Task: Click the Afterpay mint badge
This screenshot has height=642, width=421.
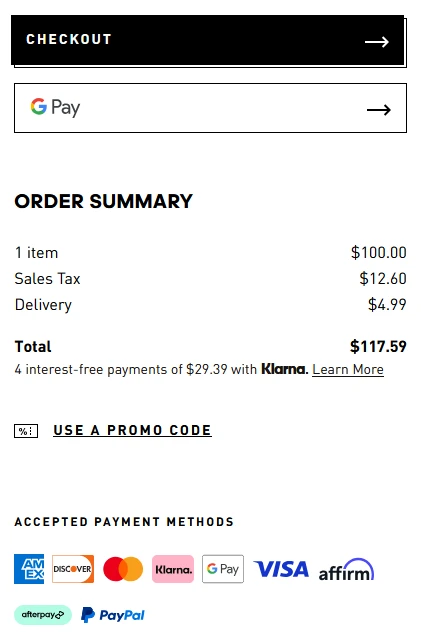Action: pyautogui.click(x=43, y=615)
